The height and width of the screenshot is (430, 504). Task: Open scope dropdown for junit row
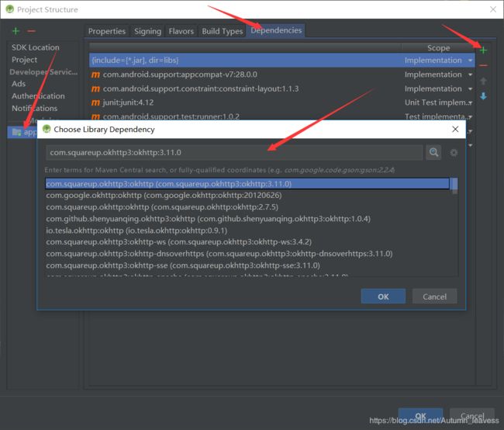(470, 102)
